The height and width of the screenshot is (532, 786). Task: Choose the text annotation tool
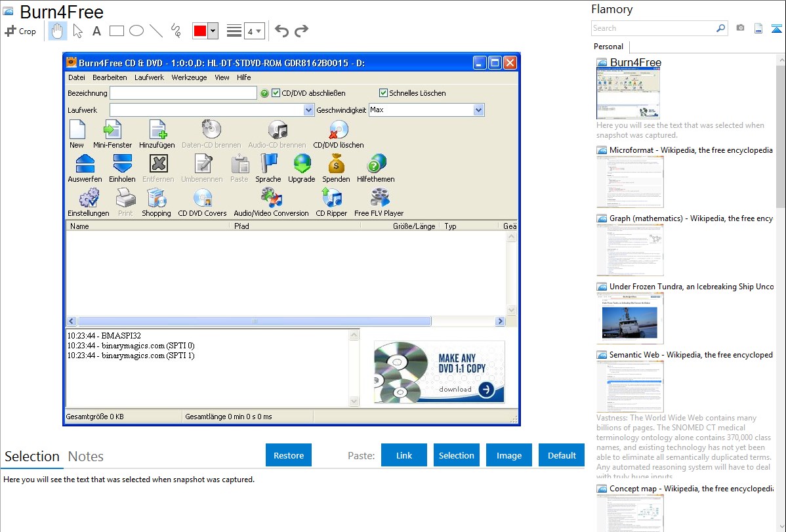[96, 31]
